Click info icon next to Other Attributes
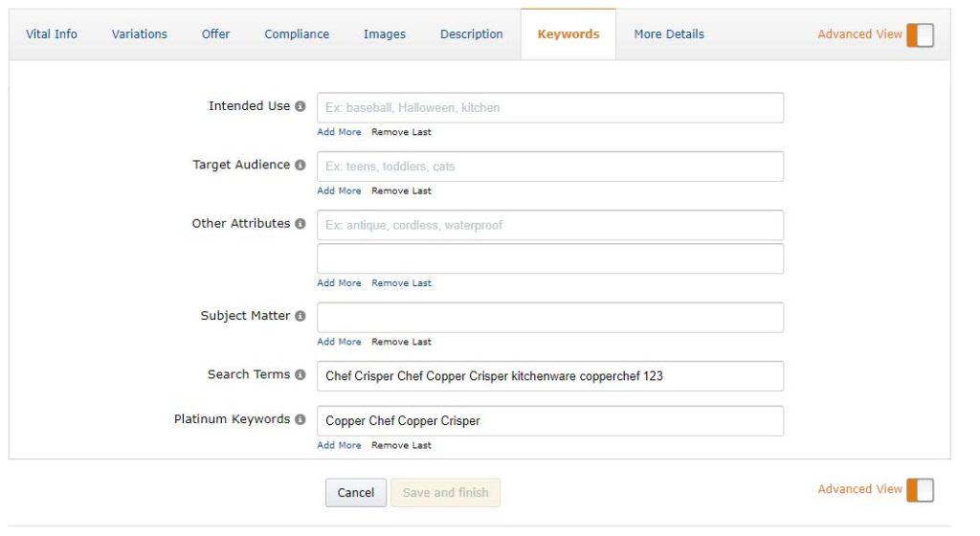Screen dimensions: 980x536 pos(300,224)
